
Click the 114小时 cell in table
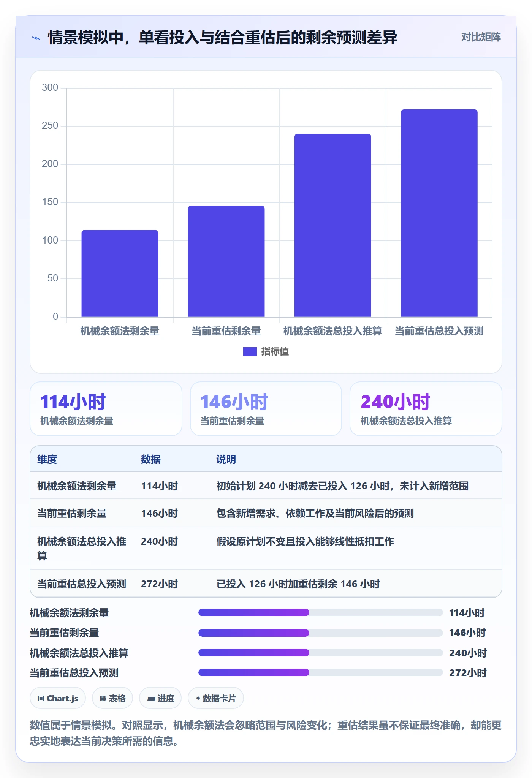coord(160,486)
